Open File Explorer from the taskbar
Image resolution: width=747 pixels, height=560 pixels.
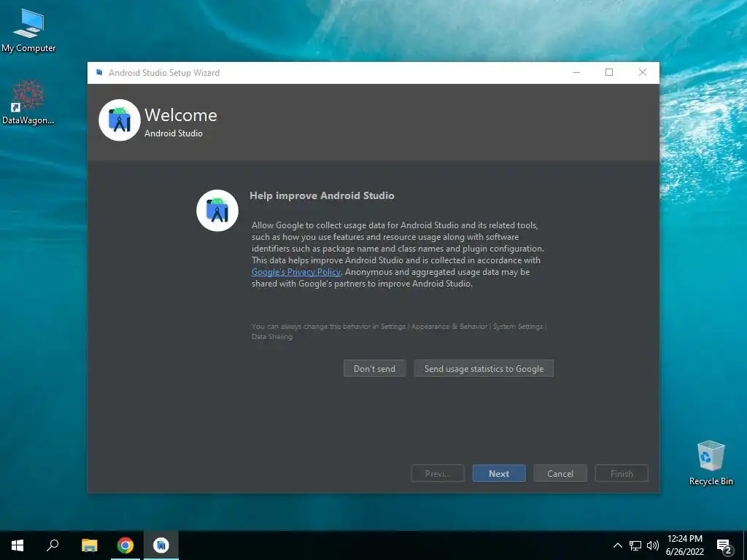tap(89, 545)
